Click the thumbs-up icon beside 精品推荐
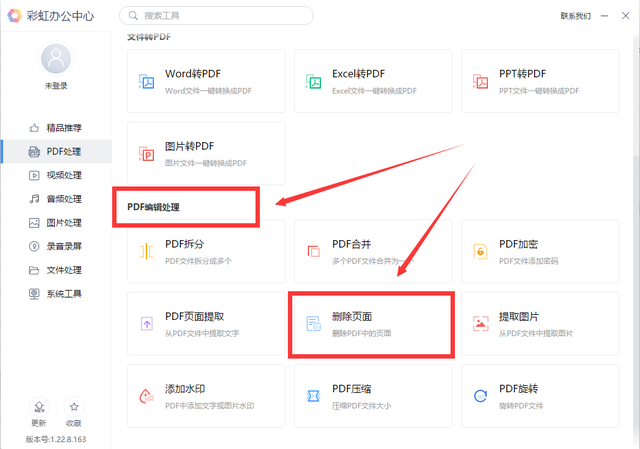This screenshot has height=449, width=640. tap(34, 128)
